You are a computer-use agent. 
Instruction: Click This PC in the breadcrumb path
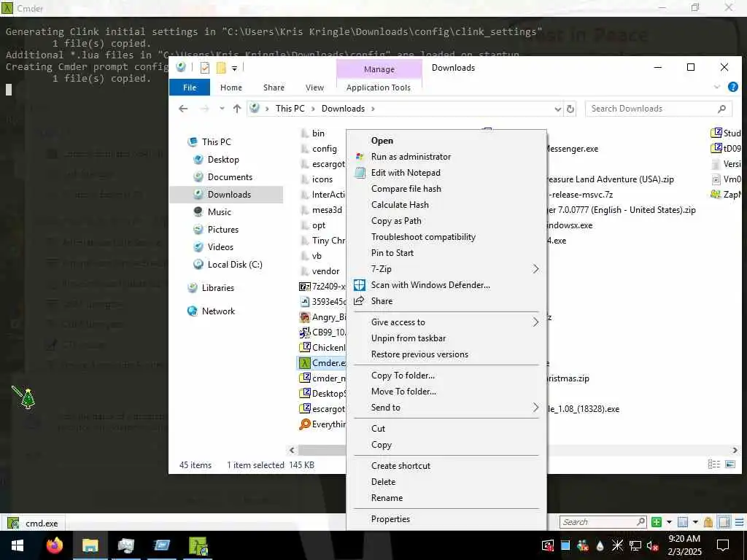coord(290,109)
